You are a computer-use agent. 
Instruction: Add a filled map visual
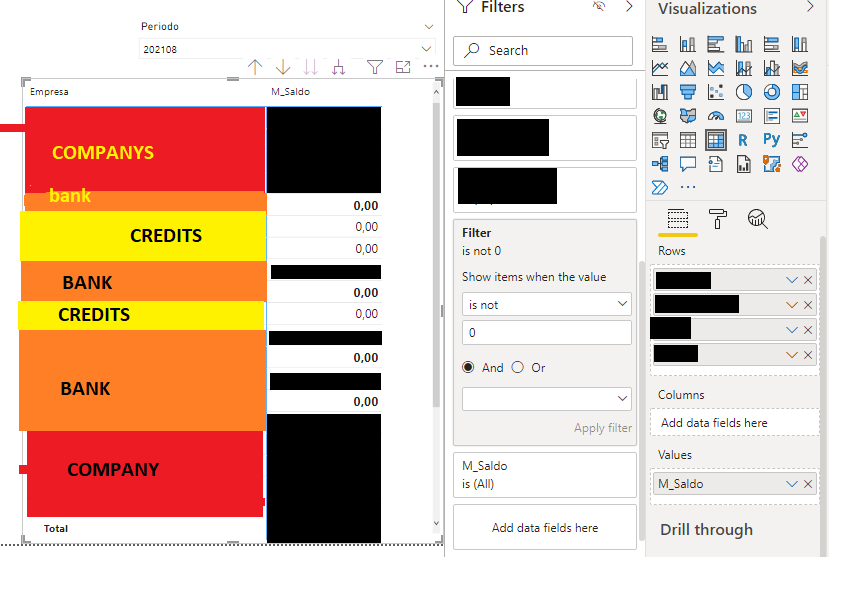pyautogui.click(x=688, y=116)
